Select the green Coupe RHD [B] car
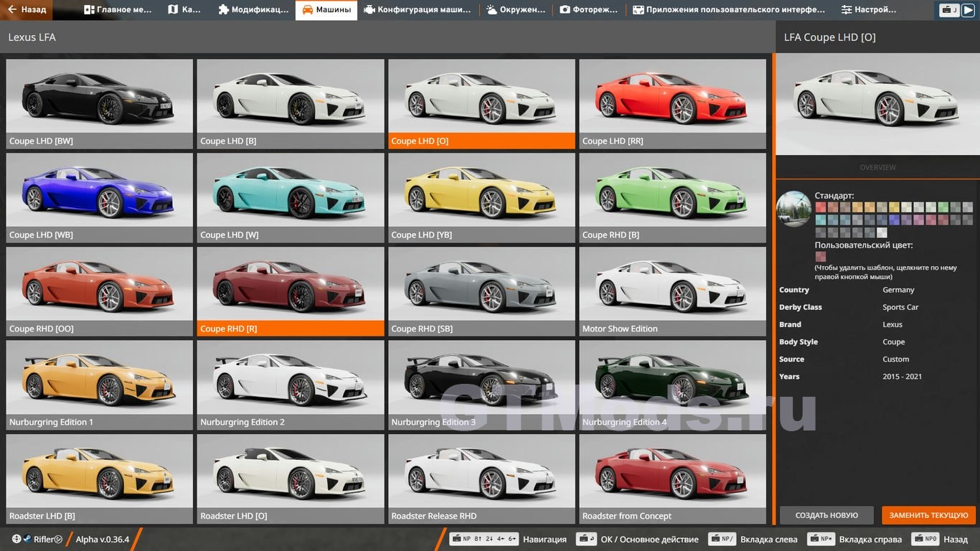This screenshot has height=551, width=980. tap(672, 198)
